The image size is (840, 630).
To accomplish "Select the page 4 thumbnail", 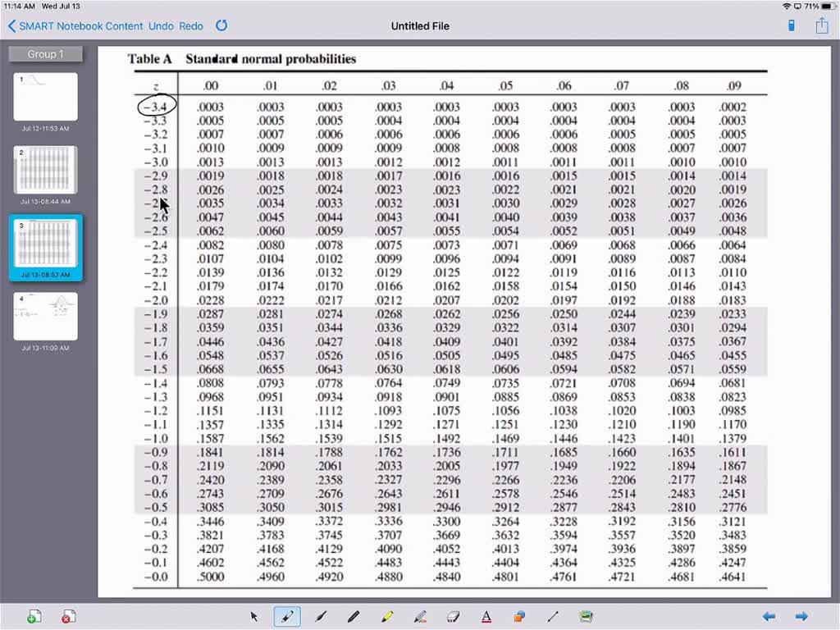I will pyautogui.click(x=45, y=315).
